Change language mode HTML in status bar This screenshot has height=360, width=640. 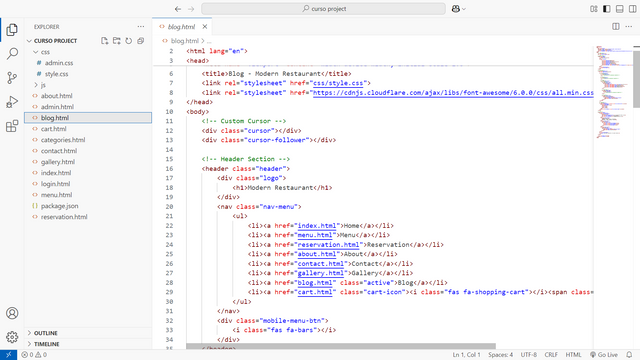(573, 355)
